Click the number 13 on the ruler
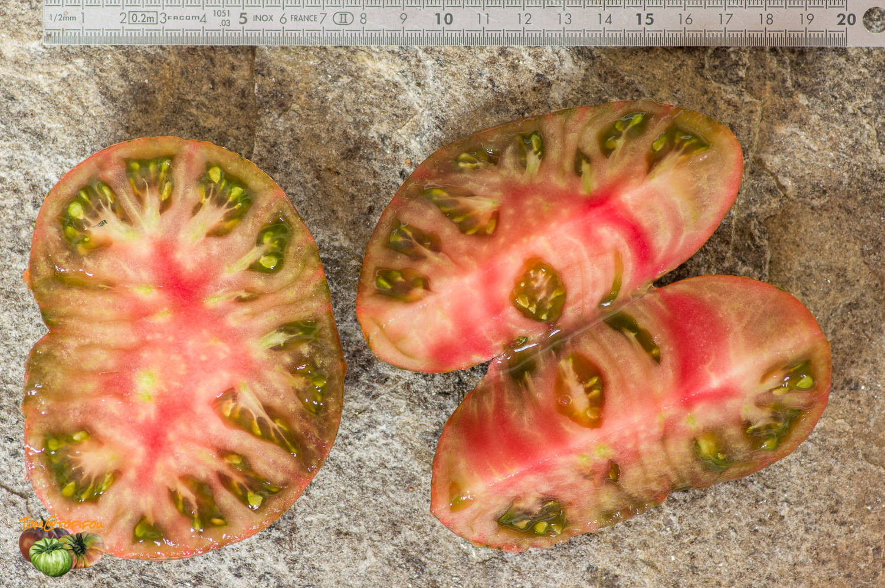The height and width of the screenshot is (588, 885). click(564, 19)
